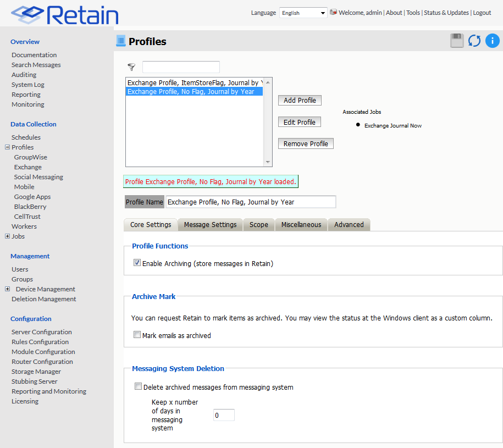
Task: Open Stubbing Server
Action: [x=35, y=381]
